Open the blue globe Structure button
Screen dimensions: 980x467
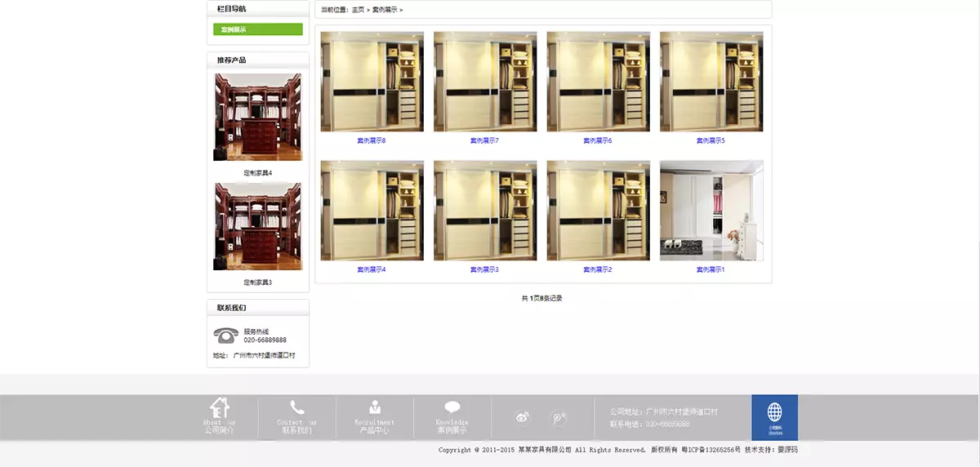[x=774, y=417]
